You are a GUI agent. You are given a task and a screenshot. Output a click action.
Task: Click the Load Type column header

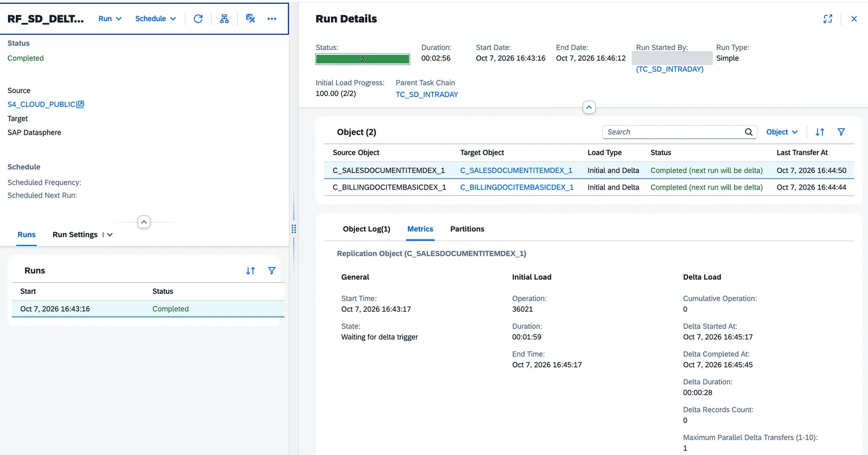point(605,153)
